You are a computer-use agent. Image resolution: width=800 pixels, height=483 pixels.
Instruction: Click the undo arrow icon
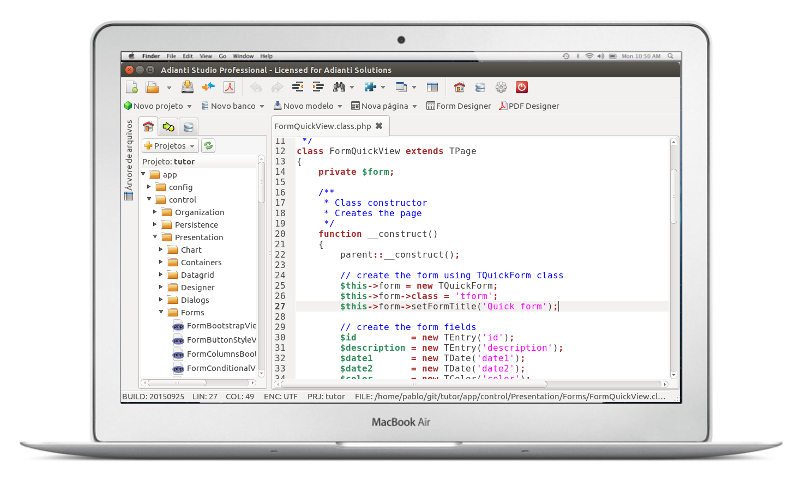pyautogui.click(x=256, y=87)
